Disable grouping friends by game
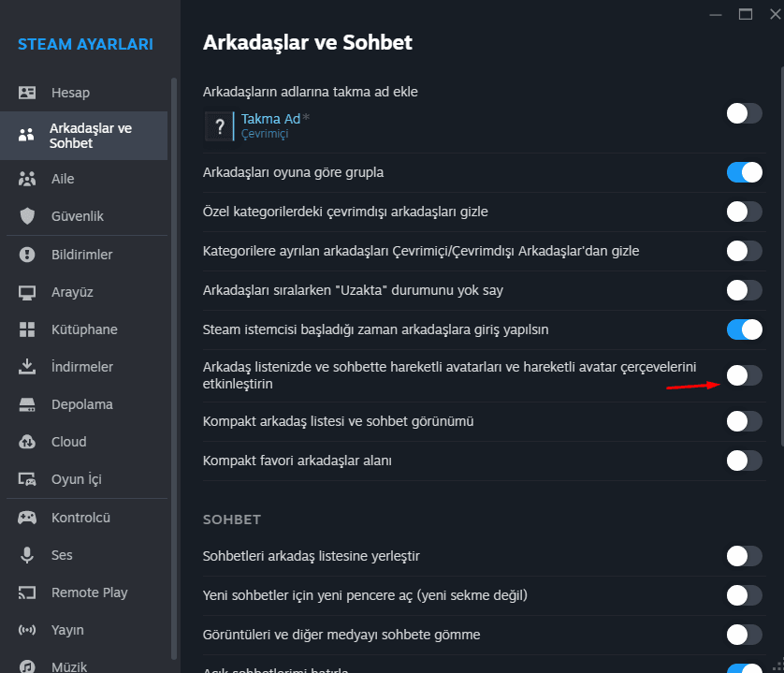Viewport: 784px width, 673px height. tap(744, 172)
